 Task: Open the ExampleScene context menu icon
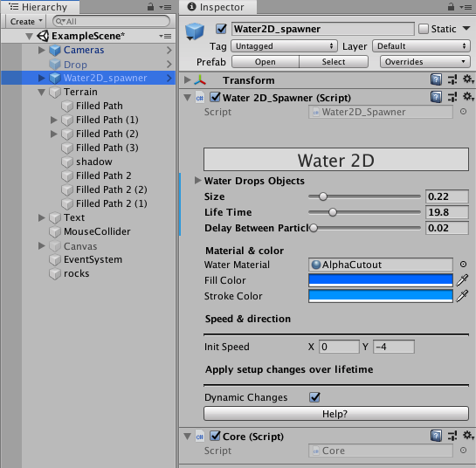(165, 36)
